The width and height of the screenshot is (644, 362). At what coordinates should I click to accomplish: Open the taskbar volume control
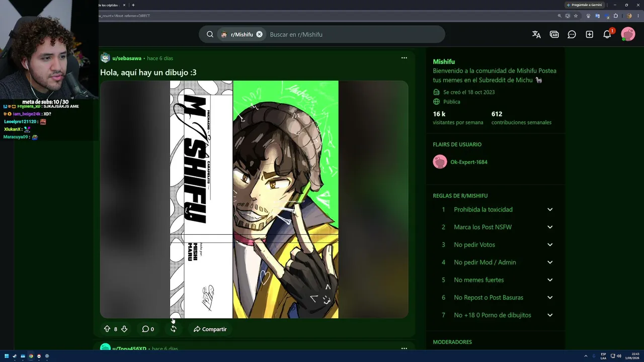click(x=619, y=356)
